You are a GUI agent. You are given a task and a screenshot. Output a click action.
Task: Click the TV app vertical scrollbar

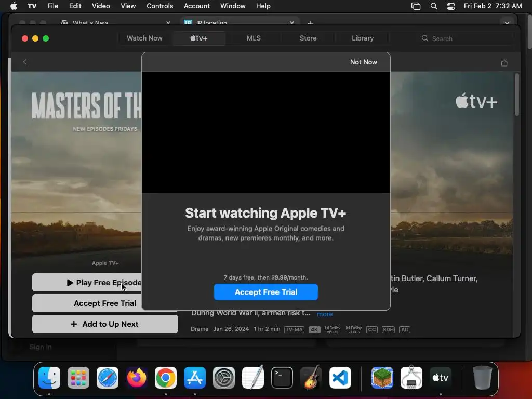[517, 95]
